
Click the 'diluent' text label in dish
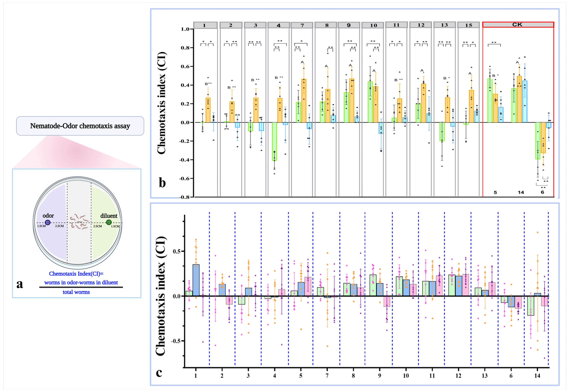(109, 216)
